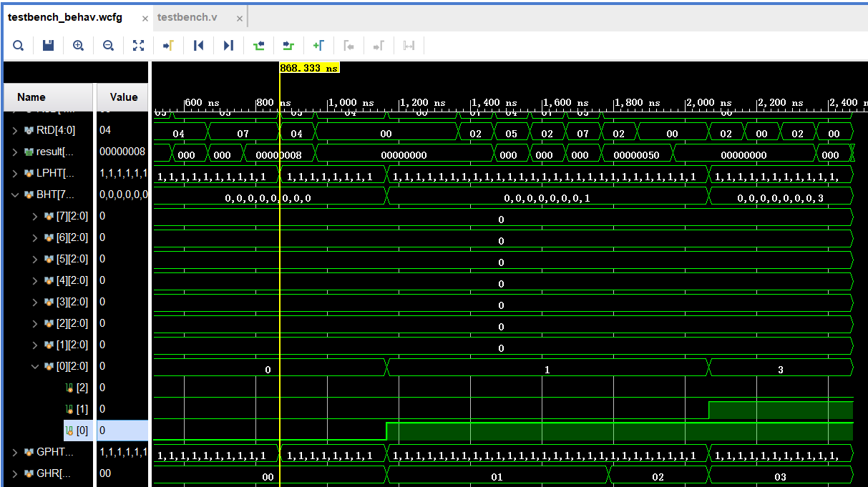868x487 pixels.
Task: Click the Search icon in waveform toolbar
Action: pyautogui.click(x=18, y=46)
